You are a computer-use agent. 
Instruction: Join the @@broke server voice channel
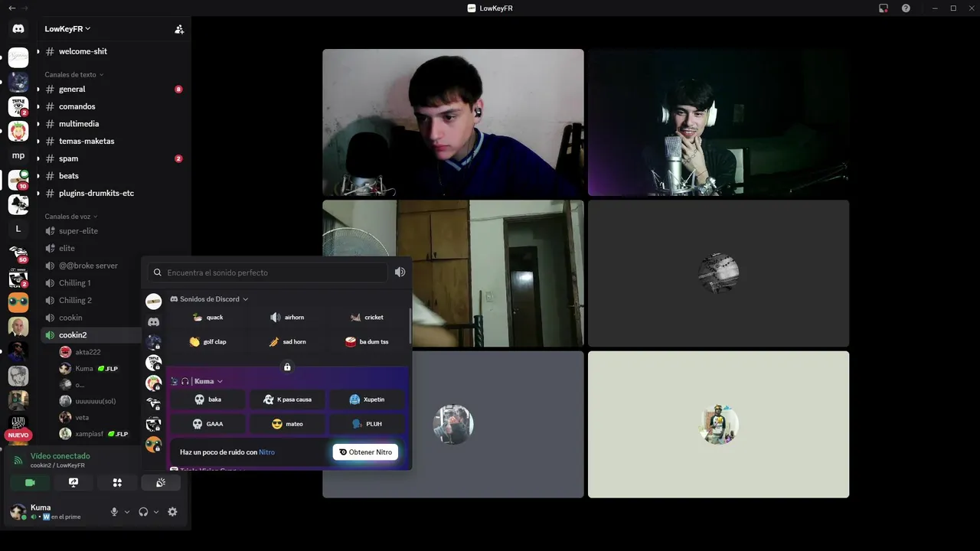coord(88,266)
